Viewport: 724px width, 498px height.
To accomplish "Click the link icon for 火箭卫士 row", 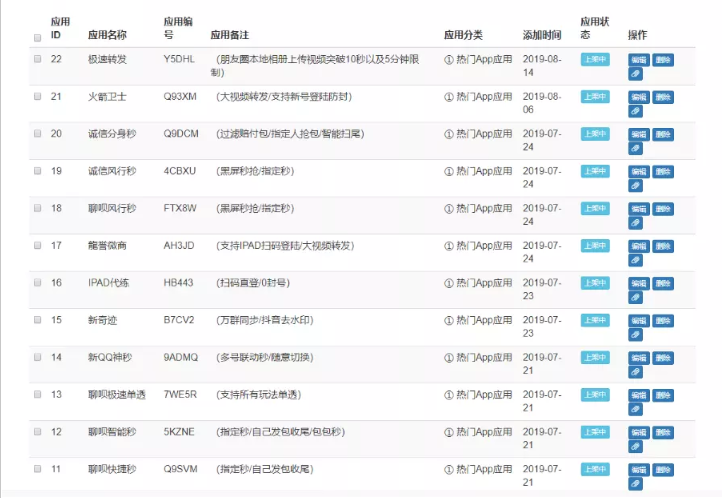I will coord(635,111).
